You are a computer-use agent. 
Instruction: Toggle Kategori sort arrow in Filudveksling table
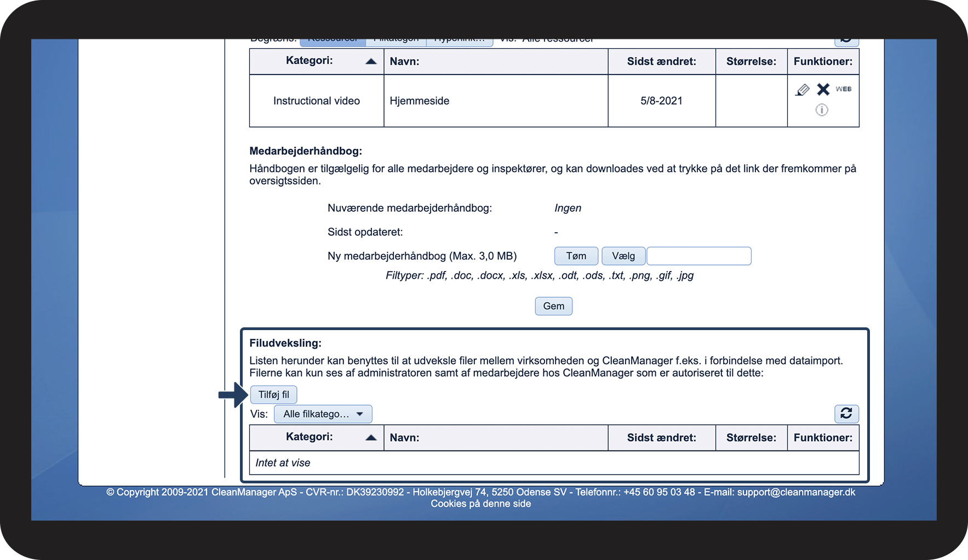371,437
